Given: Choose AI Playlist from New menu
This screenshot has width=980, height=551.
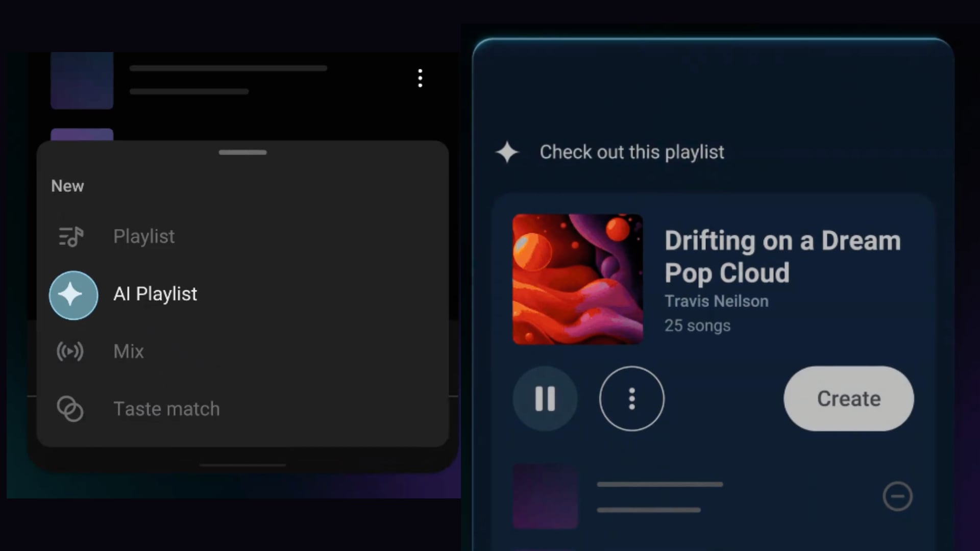Looking at the screenshot, I should click(x=155, y=294).
